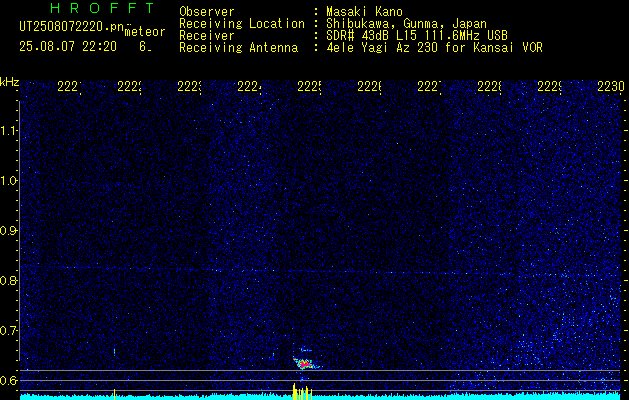The width and height of the screenshot is (629, 400).
Task: Click frequency label 0.6 kHz
Action: [8, 380]
